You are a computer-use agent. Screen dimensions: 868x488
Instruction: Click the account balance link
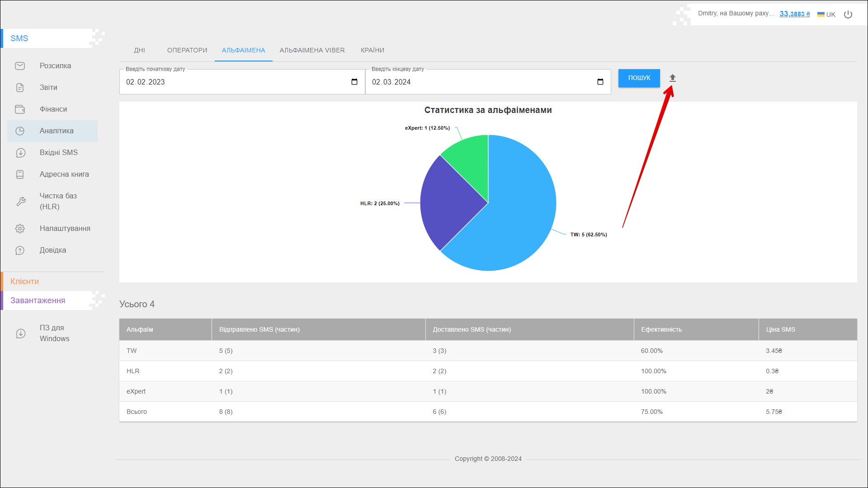795,14
